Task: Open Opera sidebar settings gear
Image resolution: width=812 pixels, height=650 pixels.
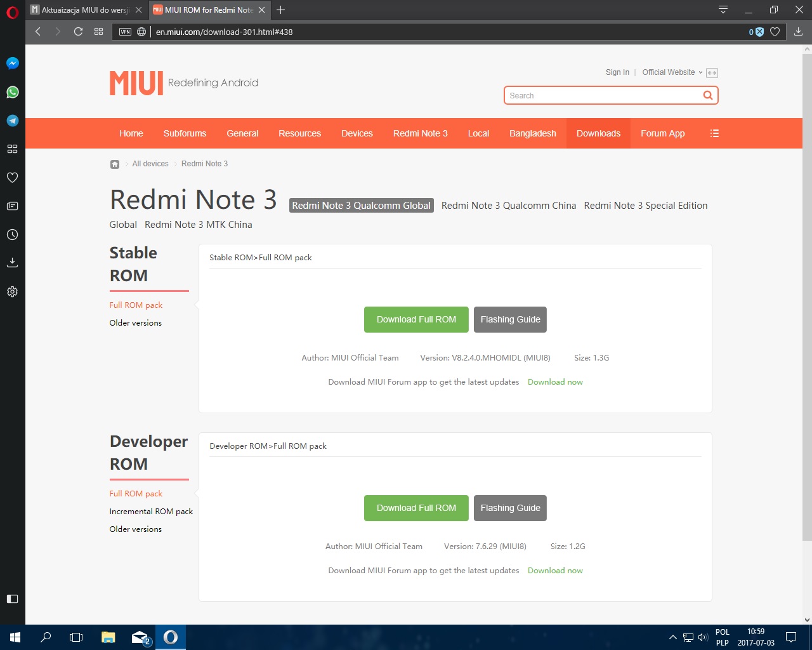Action: 12,292
